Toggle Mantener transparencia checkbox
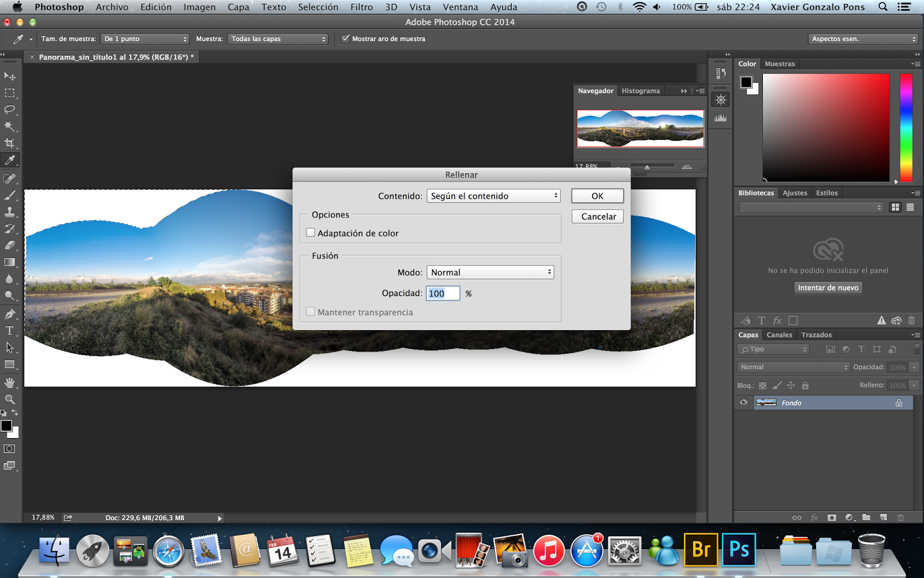The width and height of the screenshot is (924, 578). [x=311, y=312]
